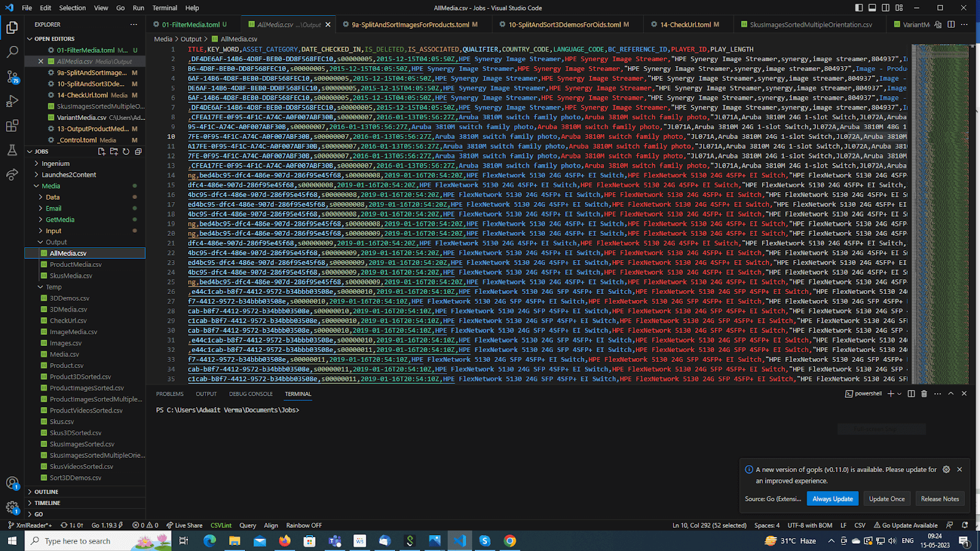Close AllMedia.csv in Open Editors list
The image size is (980, 551).
[41, 61]
